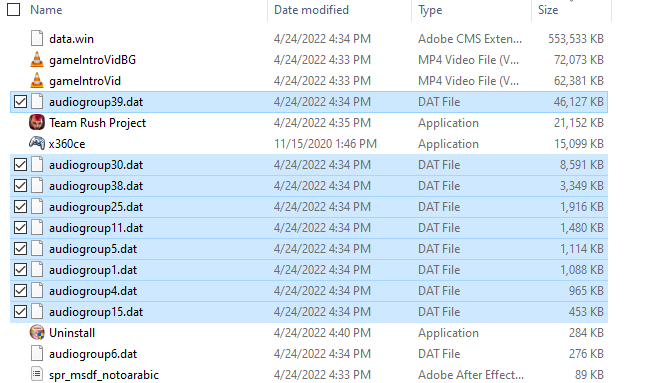Select the x360ce file name

(x=67, y=144)
